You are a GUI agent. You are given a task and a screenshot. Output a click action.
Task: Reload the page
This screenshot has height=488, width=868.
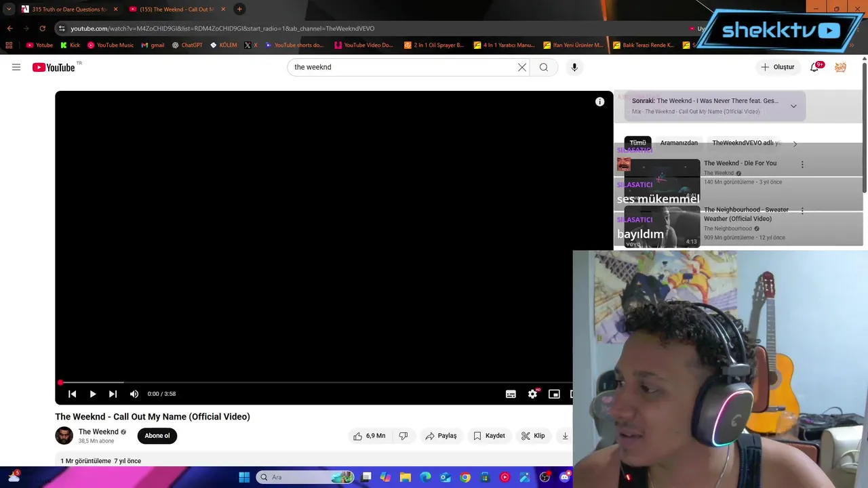click(x=42, y=28)
